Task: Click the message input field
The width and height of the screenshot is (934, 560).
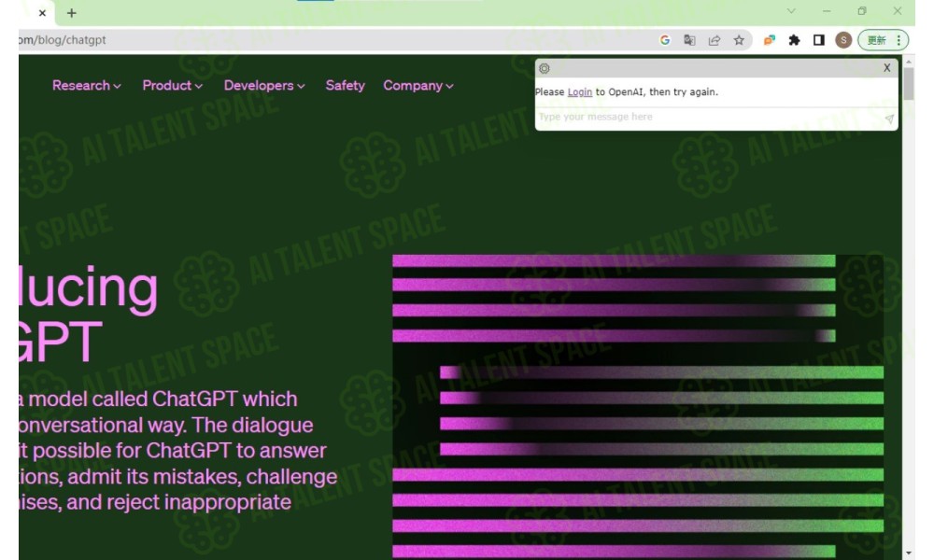Action: (x=709, y=118)
